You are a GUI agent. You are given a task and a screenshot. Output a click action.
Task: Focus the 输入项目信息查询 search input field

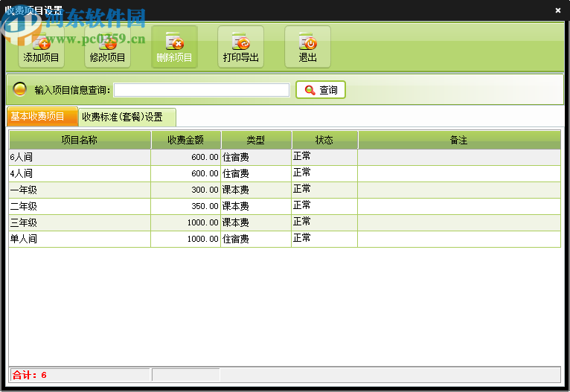tap(202, 90)
